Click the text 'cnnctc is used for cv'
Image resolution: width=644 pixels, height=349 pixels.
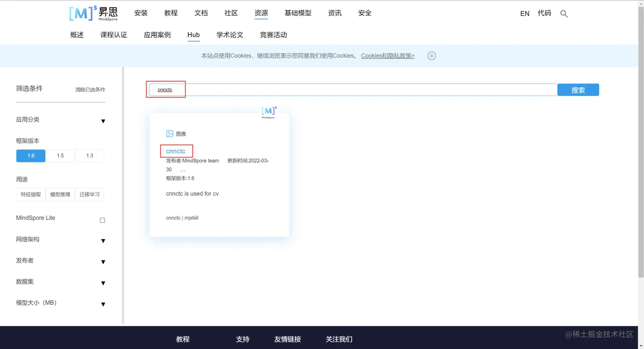[x=192, y=193]
